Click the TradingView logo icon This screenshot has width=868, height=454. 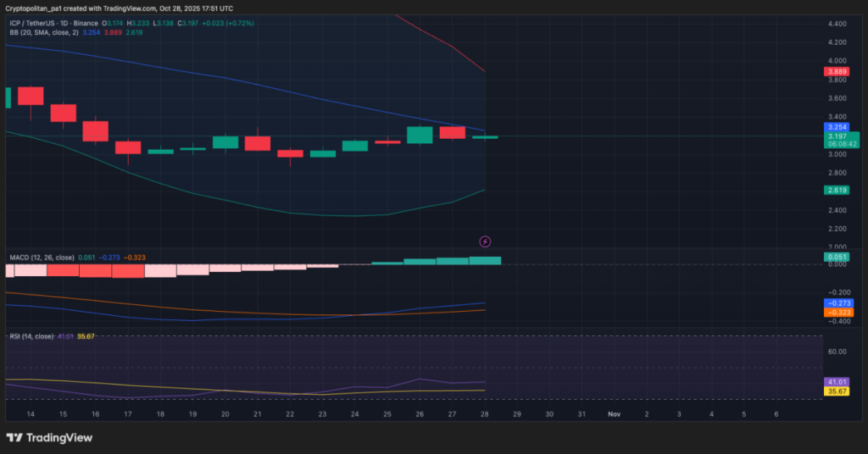[x=14, y=438]
